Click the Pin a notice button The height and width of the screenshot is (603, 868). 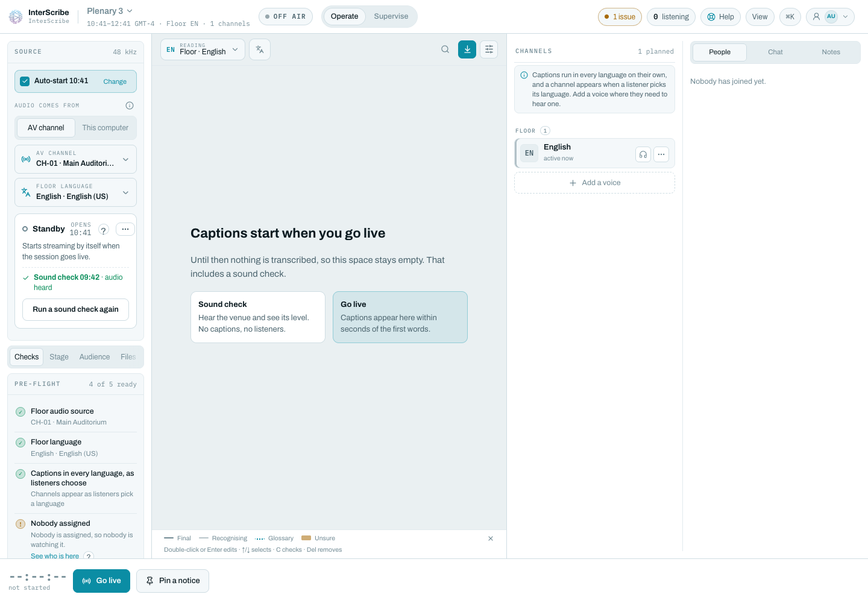(x=172, y=581)
